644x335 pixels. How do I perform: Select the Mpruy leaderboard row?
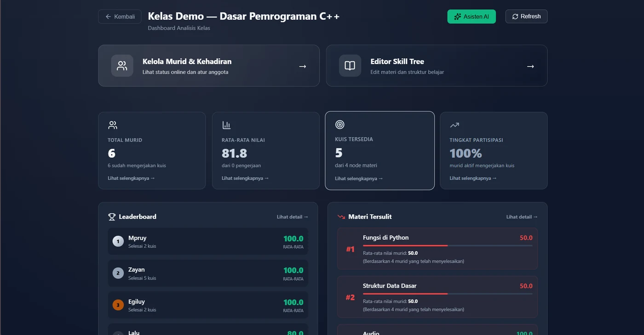[208, 242]
